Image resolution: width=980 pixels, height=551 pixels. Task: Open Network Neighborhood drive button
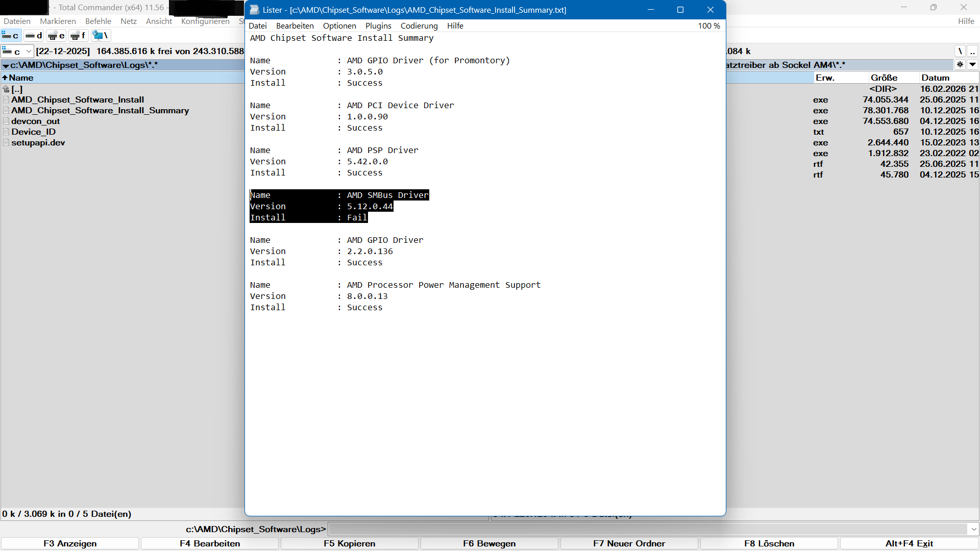pyautogui.click(x=101, y=35)
